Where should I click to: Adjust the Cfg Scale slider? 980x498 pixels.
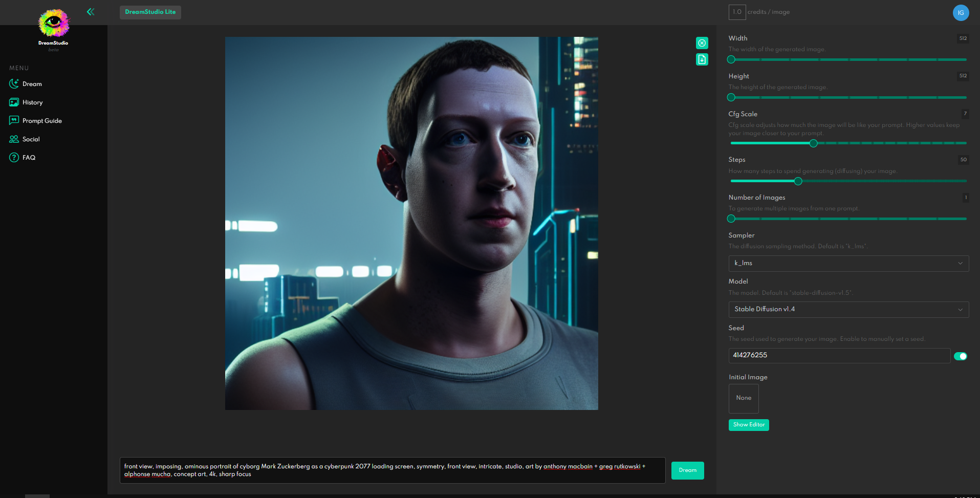(x=813, y=143)
